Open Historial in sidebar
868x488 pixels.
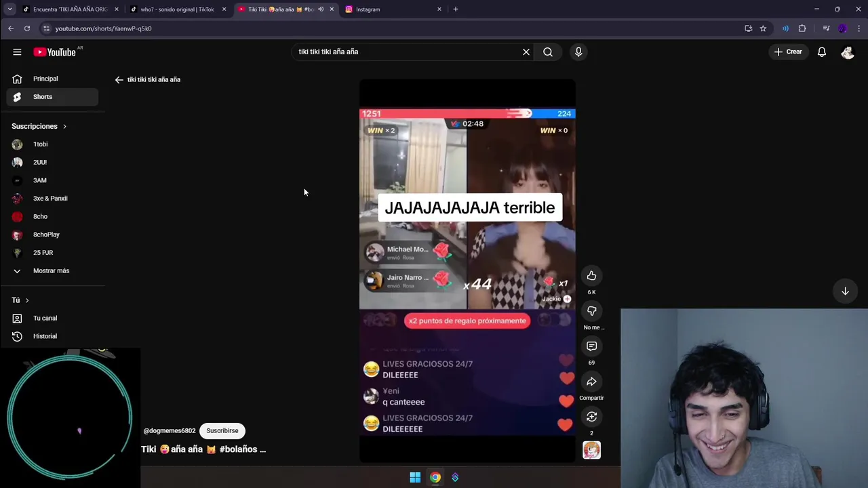coord(52,336)
